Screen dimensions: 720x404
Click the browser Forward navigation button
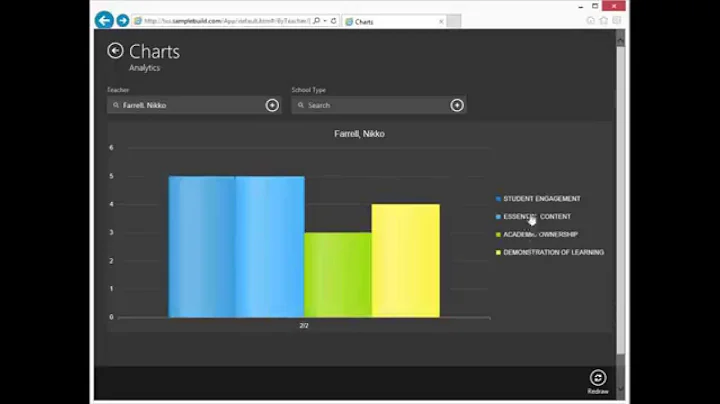[123, 20]
